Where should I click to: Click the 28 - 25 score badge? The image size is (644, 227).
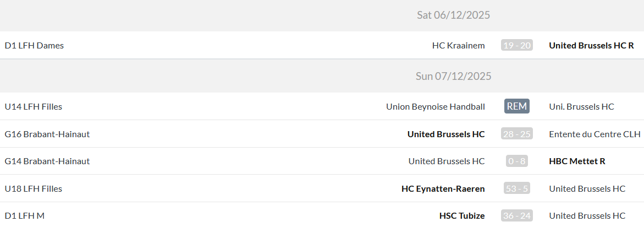[x=516, y=134]
